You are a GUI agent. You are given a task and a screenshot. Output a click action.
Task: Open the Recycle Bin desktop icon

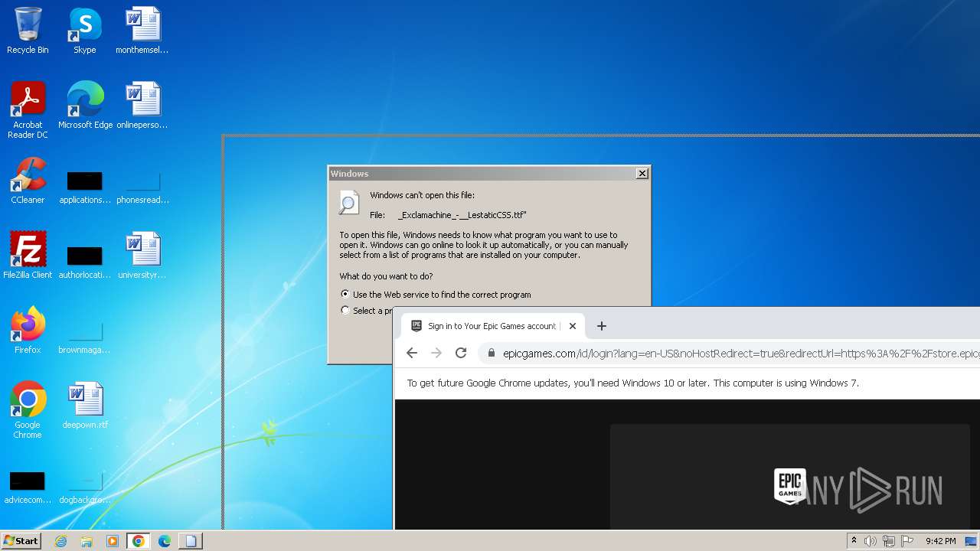point(28,31)
